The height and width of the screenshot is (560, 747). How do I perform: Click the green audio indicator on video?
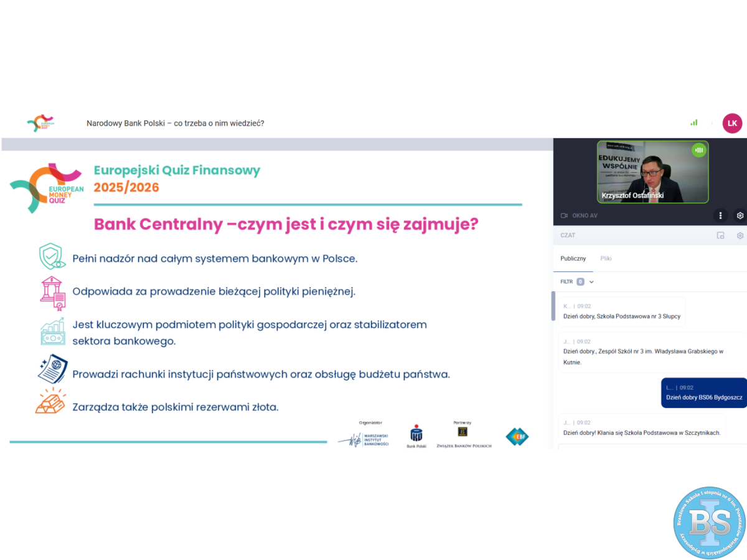point(699,150)
